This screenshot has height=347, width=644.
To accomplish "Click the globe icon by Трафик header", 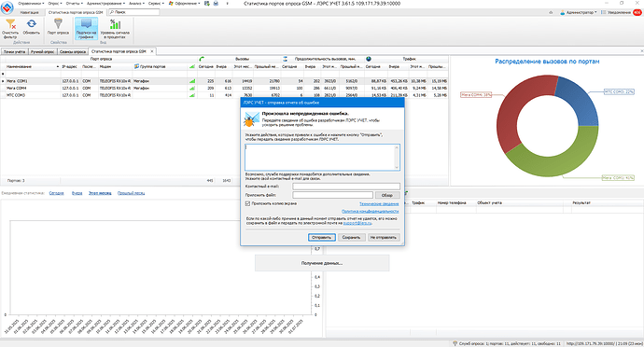I will tap(369, 59).
